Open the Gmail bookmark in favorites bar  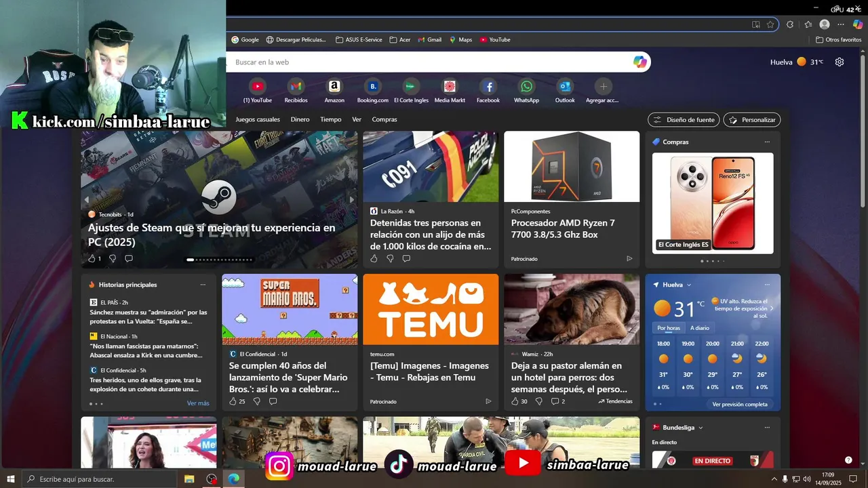429,40
